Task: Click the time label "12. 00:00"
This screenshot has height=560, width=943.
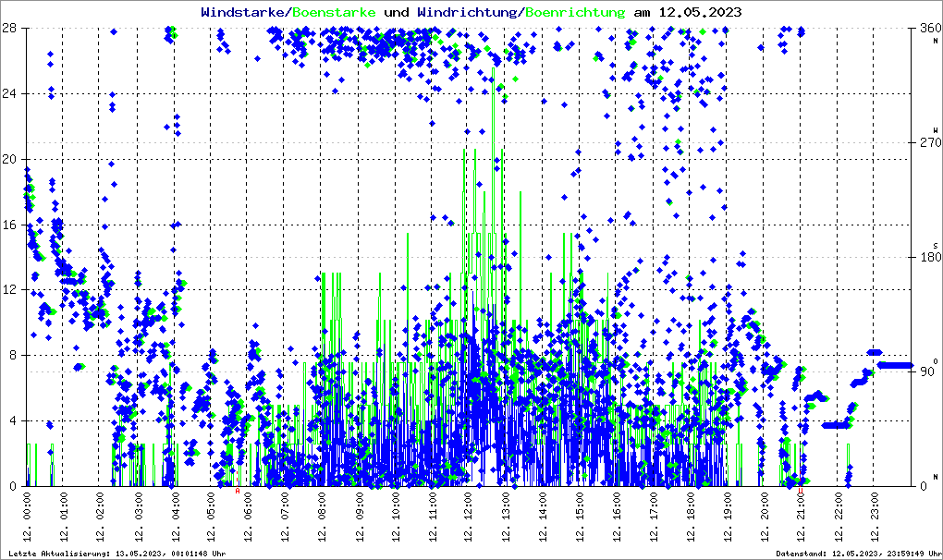Action: coord(26,517)
